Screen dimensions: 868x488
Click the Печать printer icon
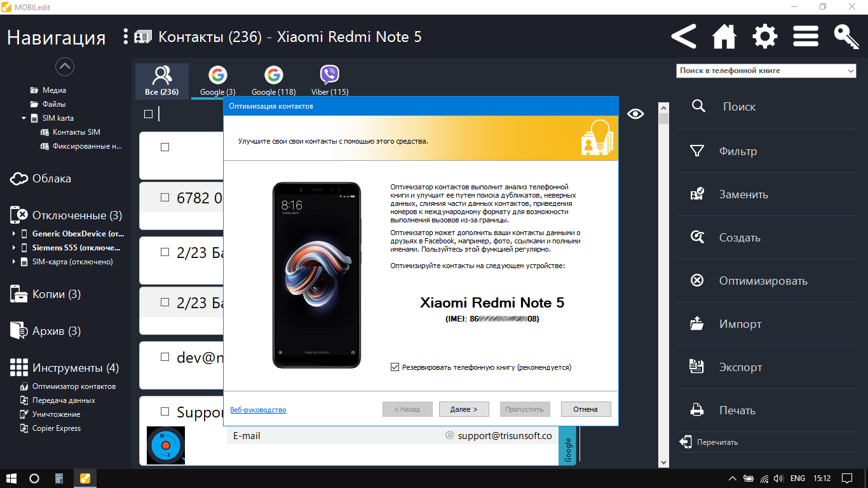pos(697,410)
